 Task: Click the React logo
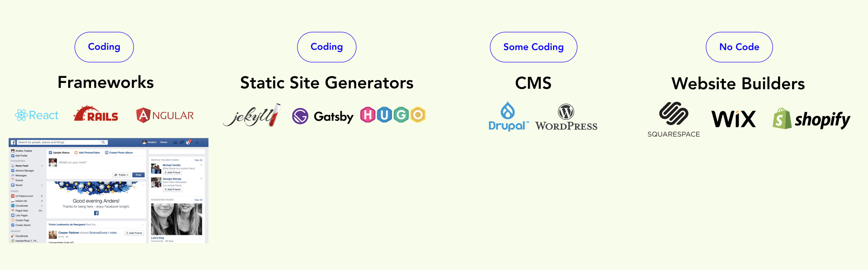point(36,115)
